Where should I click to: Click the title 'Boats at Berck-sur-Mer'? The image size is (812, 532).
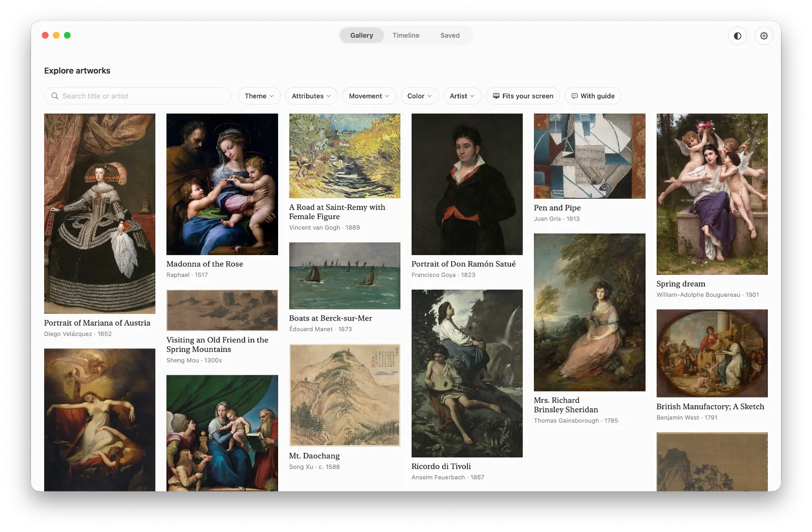pos(330,318)
